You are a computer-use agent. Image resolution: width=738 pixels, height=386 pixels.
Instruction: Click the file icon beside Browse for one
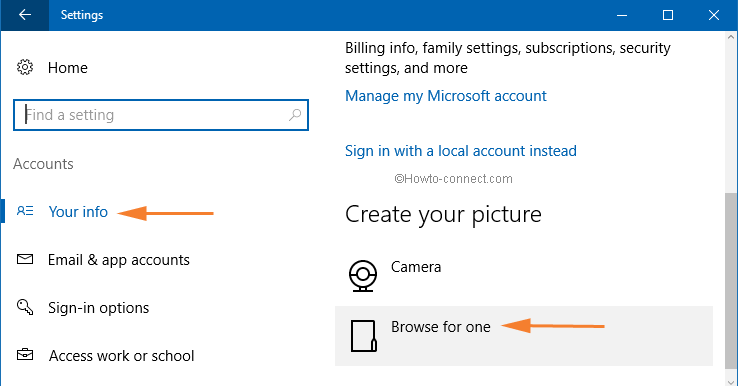tap(363, 336)
